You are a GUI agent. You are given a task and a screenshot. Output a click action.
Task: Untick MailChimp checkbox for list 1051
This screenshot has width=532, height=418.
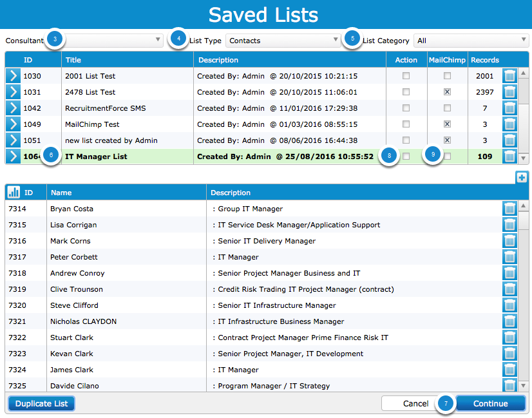(447, 140)
